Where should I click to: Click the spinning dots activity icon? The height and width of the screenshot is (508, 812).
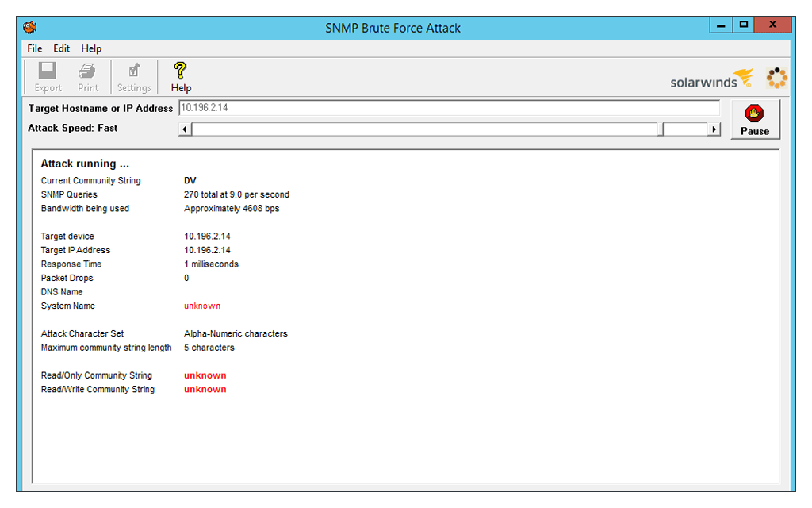[777, 78]
